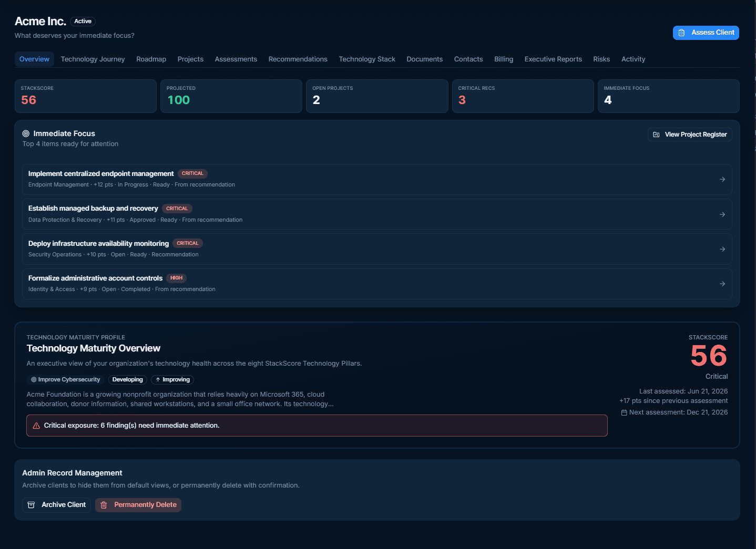
Task: Open the Assessments tab
Action: click(236, 59)
